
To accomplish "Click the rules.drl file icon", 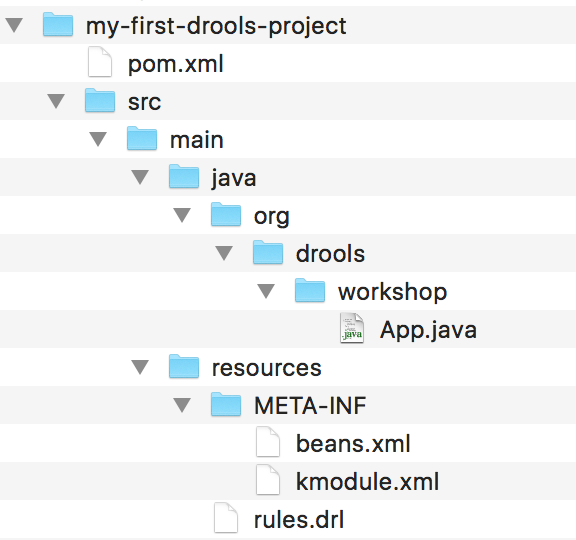I will [x=226, y=518].
